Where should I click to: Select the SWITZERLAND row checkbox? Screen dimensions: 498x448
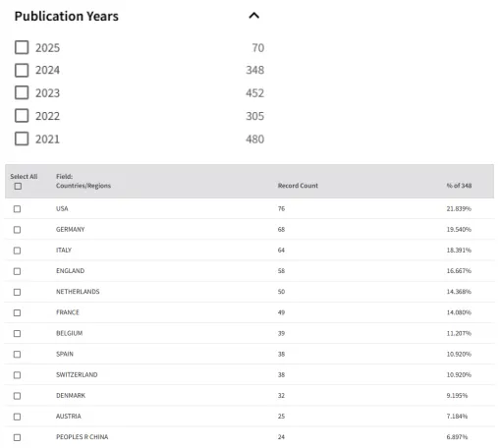[17, 375]
